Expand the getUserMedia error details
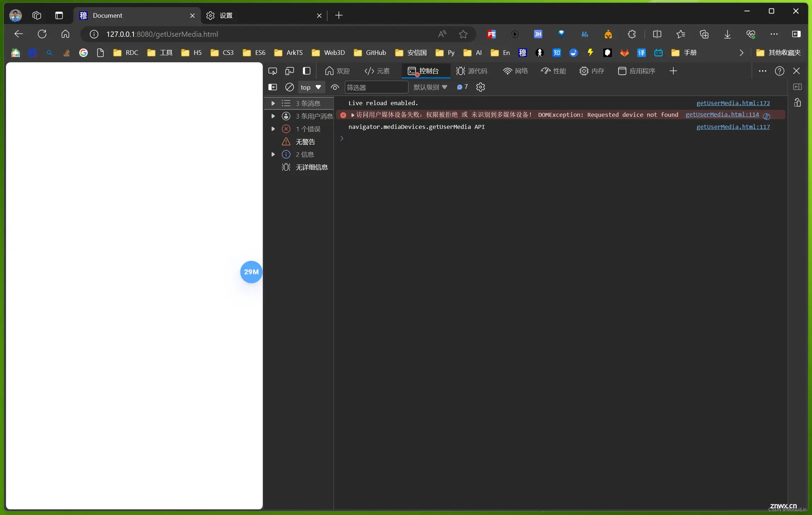This screenshot has width=812, height=515. point(353,115)
